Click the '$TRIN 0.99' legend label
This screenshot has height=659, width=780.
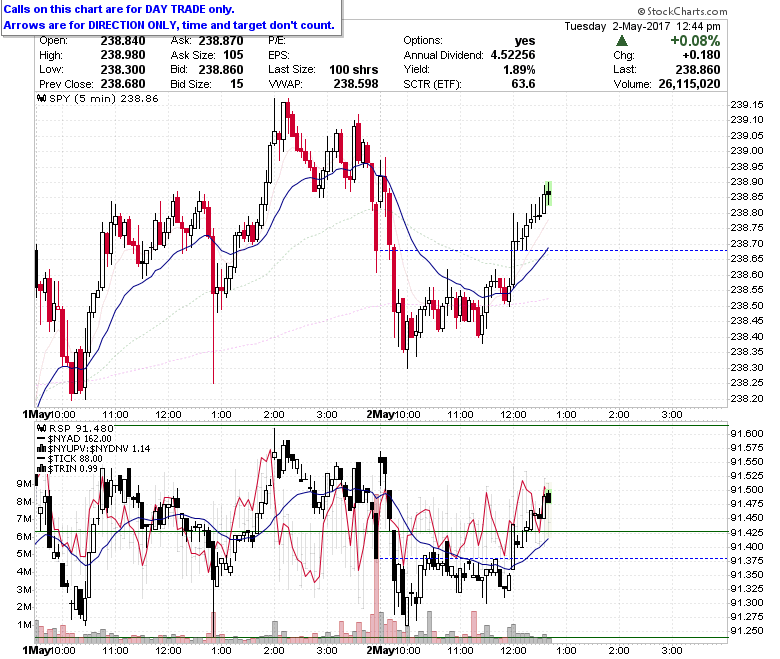[x=73, y=469]
